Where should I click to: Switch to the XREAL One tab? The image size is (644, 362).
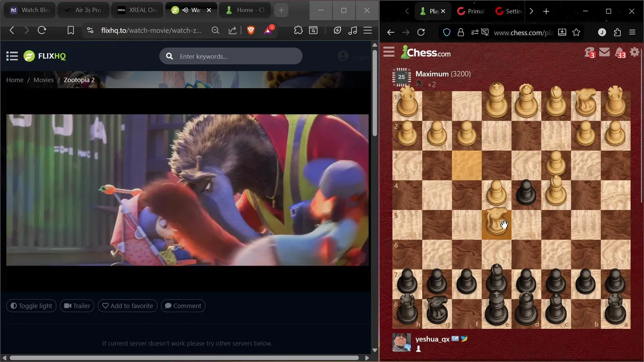pos(137,10)
